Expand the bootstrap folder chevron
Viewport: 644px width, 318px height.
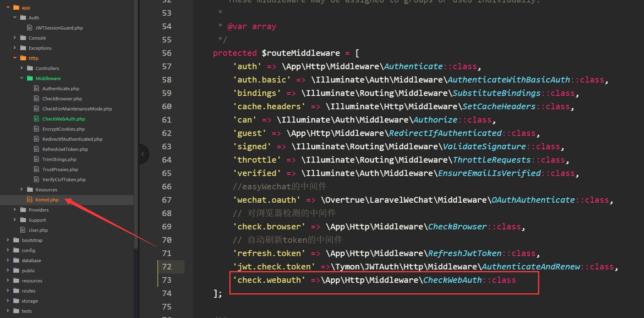tap(8, 240)
